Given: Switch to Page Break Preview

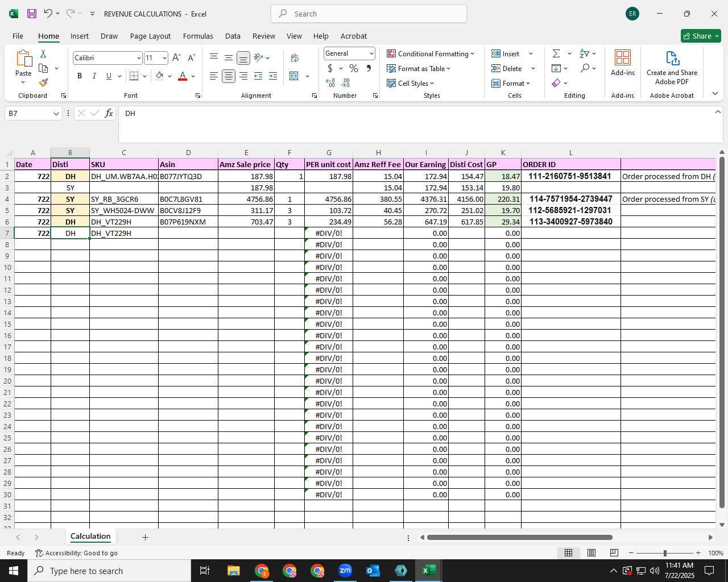Looking at the screenshot, I should click(x=614, y=553).
